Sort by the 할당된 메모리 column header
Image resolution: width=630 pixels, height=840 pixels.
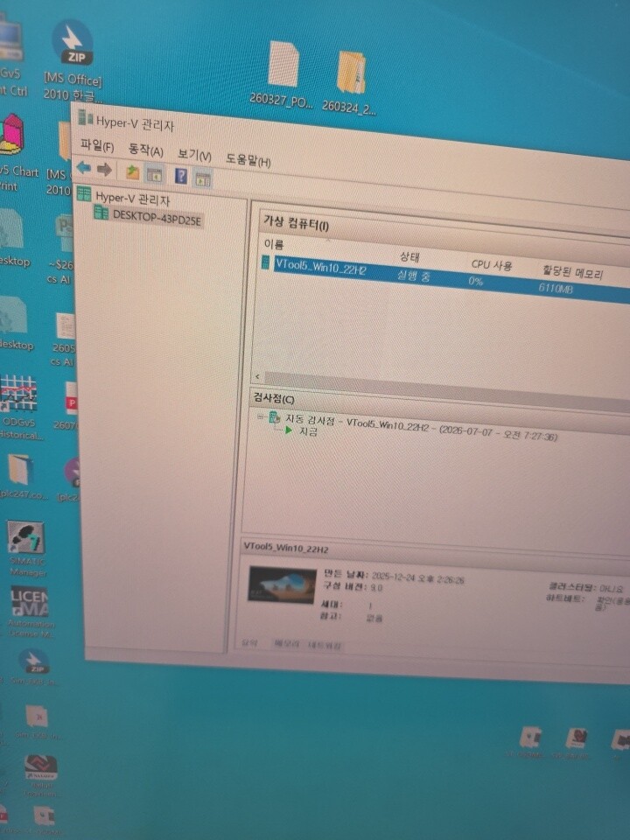coord(572,273)
